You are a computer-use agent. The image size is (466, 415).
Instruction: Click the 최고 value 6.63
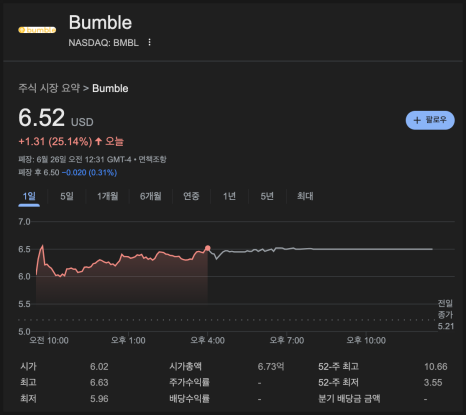point(99,383)
